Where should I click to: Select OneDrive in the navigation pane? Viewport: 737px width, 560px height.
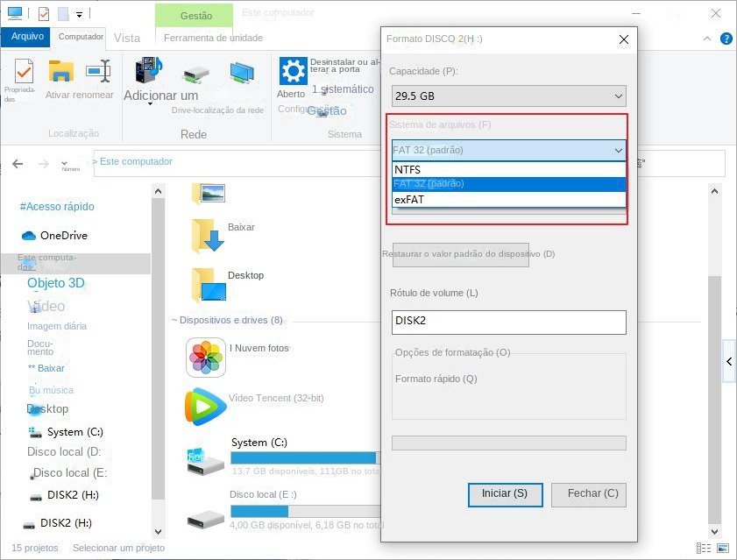[x=63, y=236]
